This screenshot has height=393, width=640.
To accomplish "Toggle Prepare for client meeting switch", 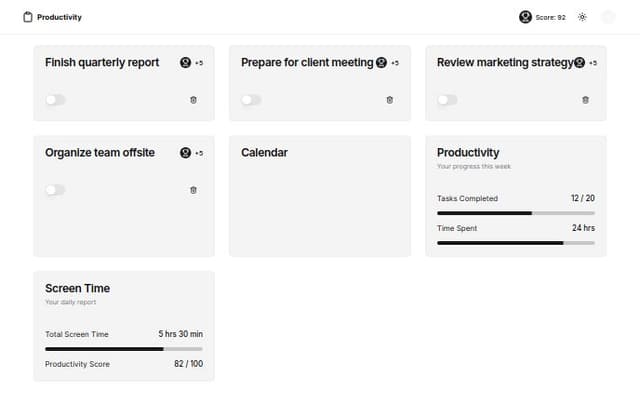I will [x=251, y=100].
